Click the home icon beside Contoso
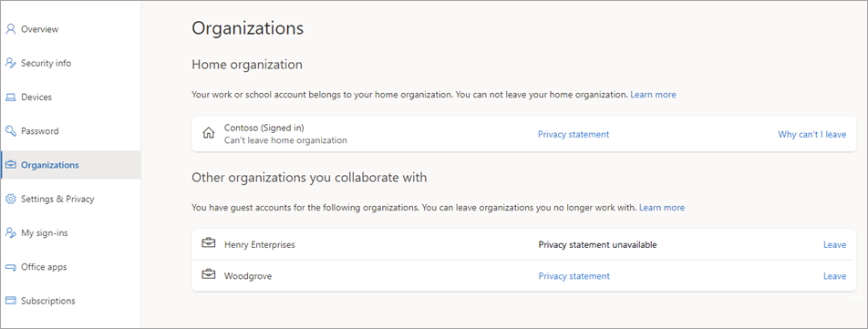 (x=209, y=134)
